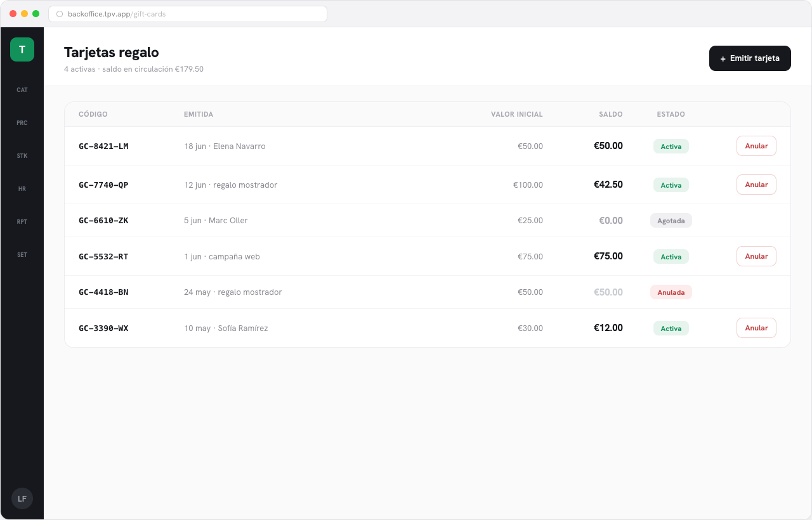Open the LF user avatar
812x520 pixels.
[22, 498]
